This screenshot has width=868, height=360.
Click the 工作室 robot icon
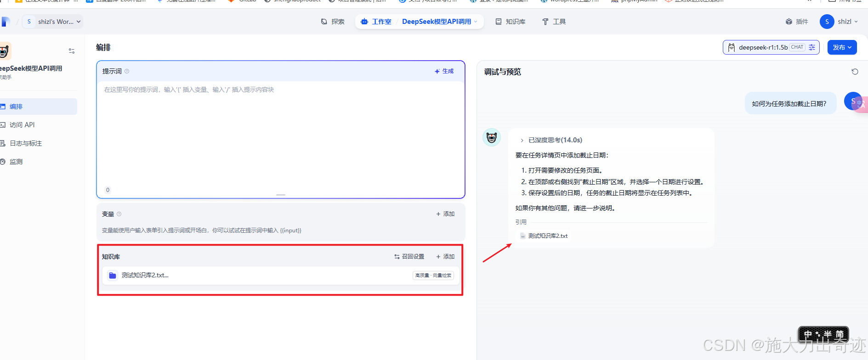[364, 22]
